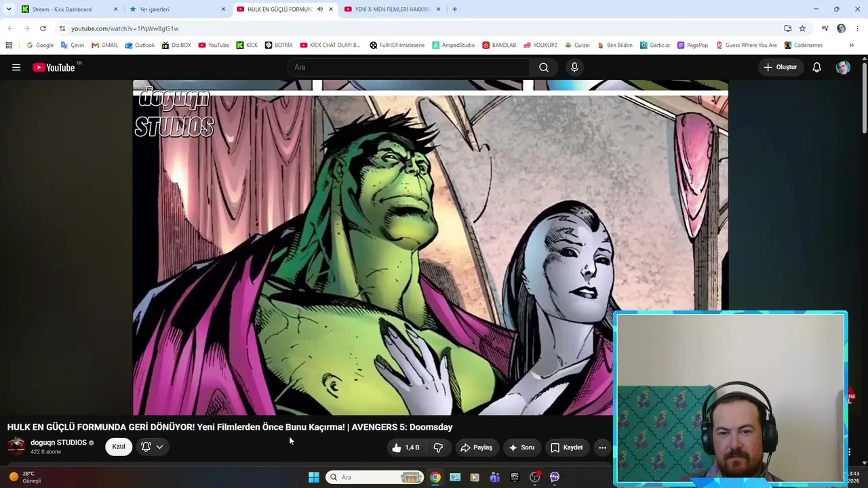
Task: Launch Epic Games from the taskbar
Action: pos(515,477)
